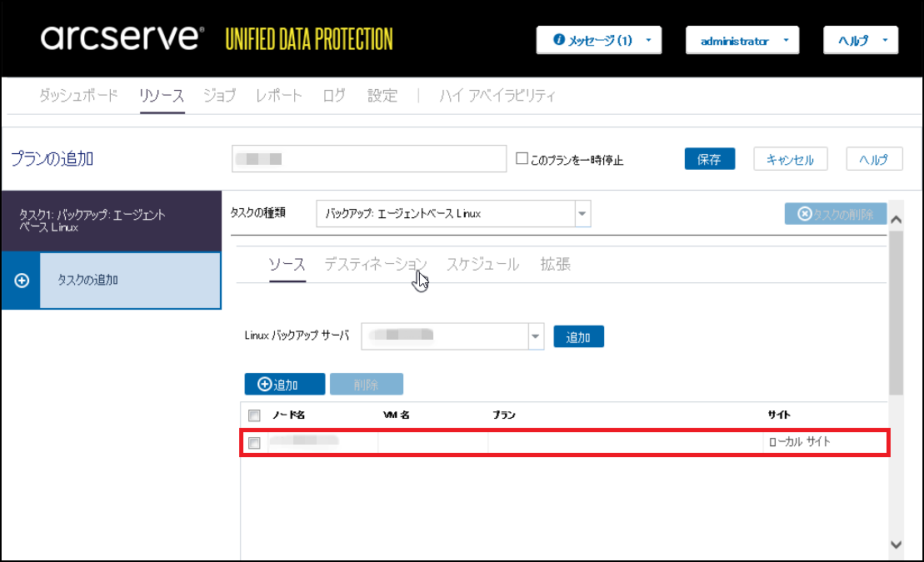This screenshot has height=562, width=924.
Task: Click the info icon in メッセージ button
Action: coord(559,40)
